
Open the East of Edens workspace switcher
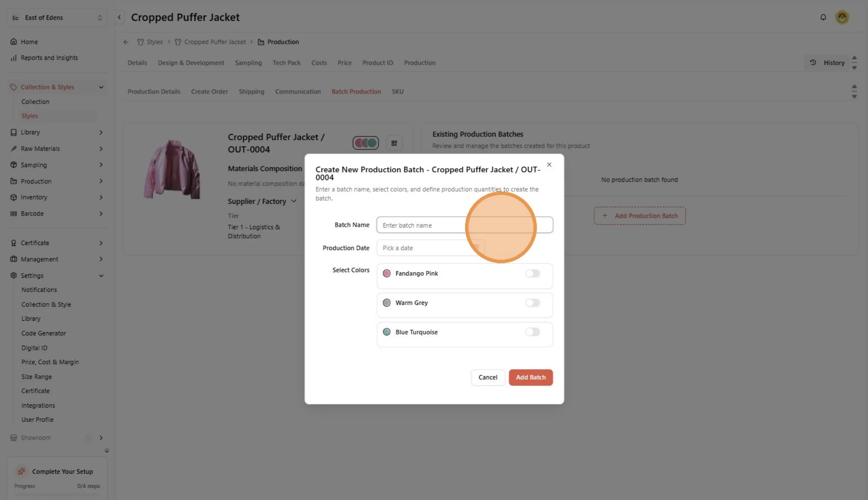click(57, 18)
